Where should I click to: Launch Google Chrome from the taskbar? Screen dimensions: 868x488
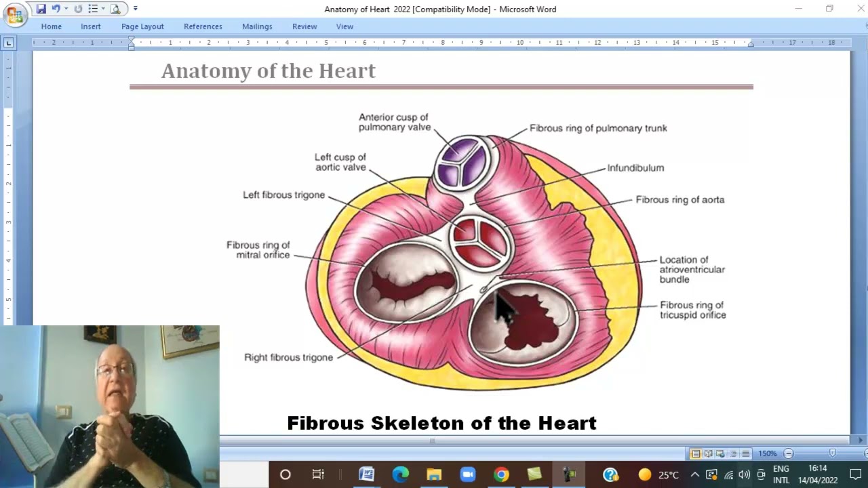pos(501,474)
